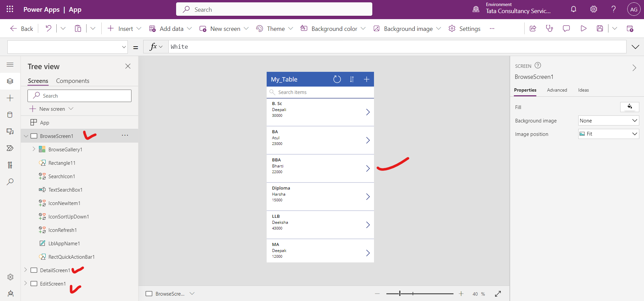Click the Undo arrow icon

tap(49, 29)
